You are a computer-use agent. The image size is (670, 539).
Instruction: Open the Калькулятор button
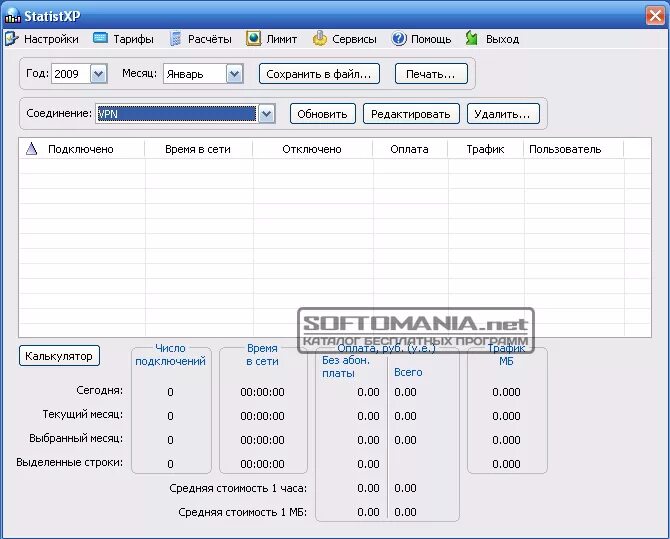[x=59, y=356]
